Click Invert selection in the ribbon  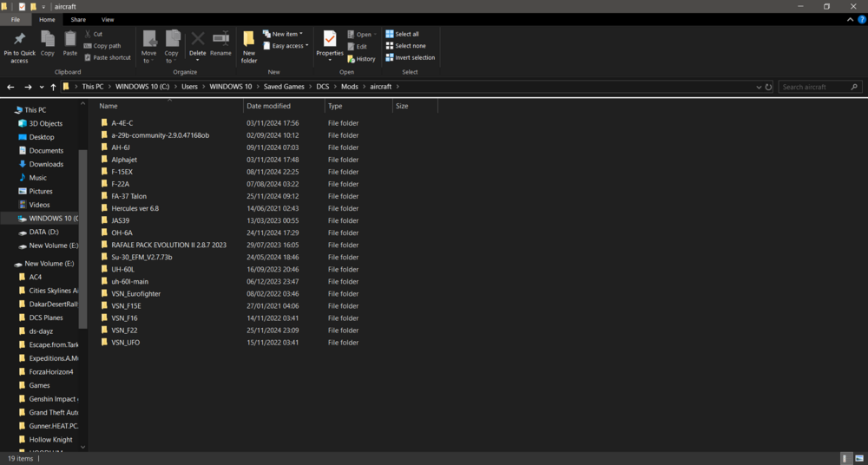pos(411,57)
